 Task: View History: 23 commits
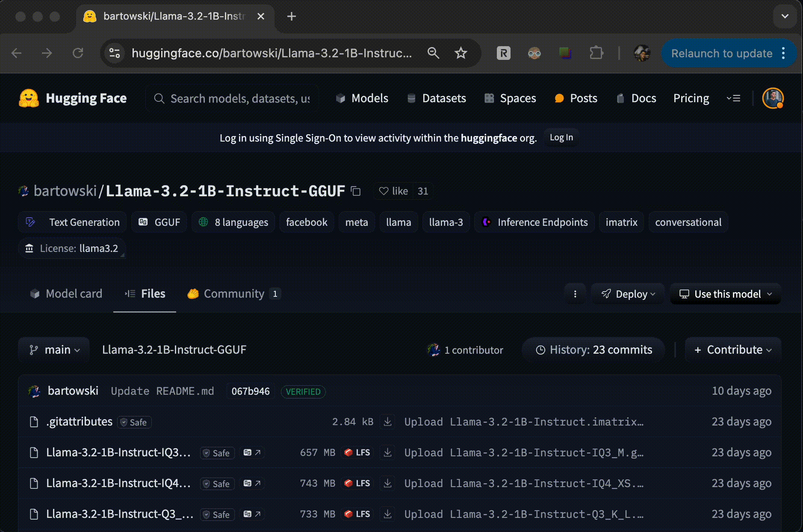point(593,350)
